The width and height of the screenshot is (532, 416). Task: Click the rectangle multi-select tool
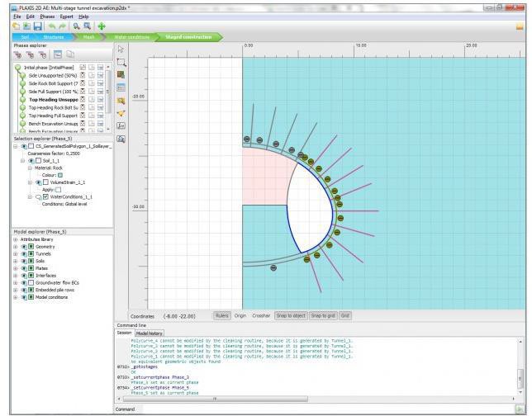[x=122, y=63]
